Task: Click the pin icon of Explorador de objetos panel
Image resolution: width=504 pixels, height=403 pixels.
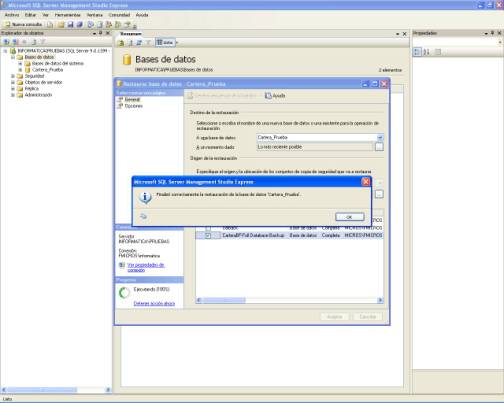Action: point(101,33)
